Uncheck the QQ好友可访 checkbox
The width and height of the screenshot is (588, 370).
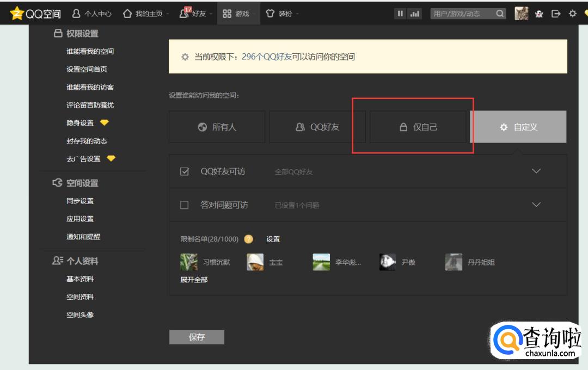pyautogui.click(x=184, y=171)
